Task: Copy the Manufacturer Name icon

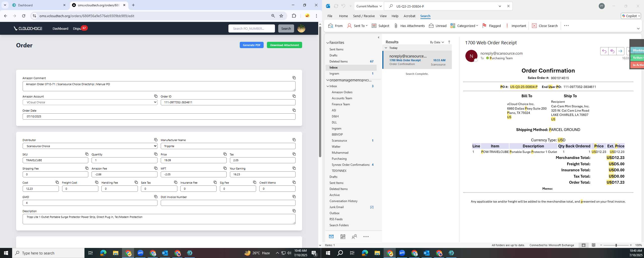Action: click(294, 140)
